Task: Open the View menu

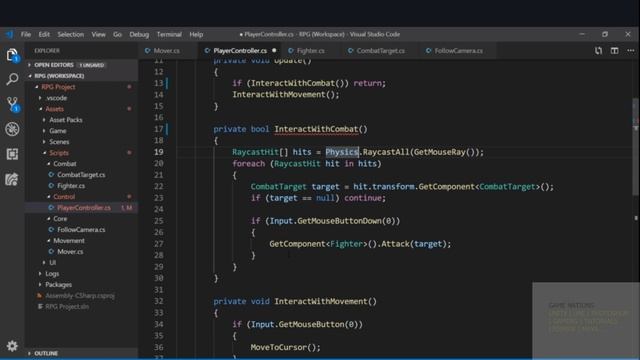Action: click(98, 34)
